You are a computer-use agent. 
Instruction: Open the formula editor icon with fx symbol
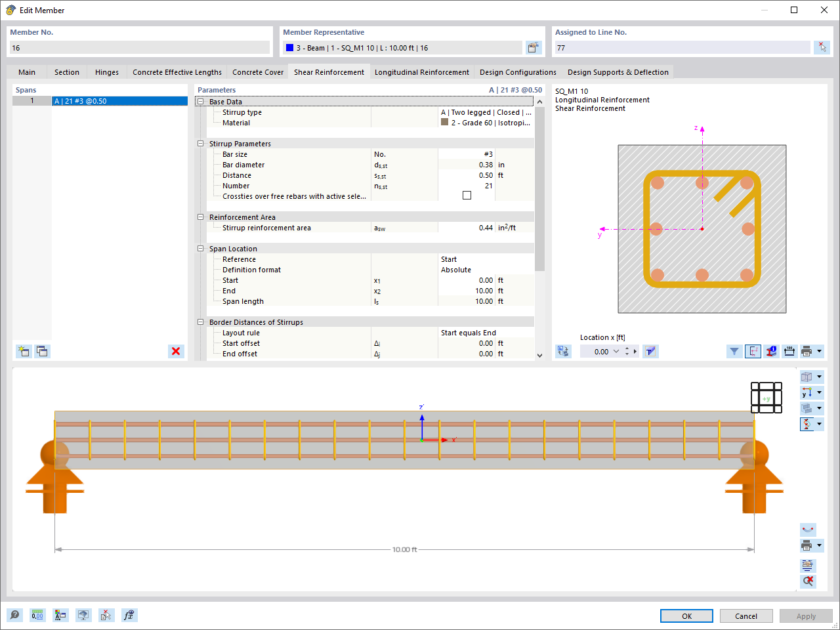click(x=129, y=615)
